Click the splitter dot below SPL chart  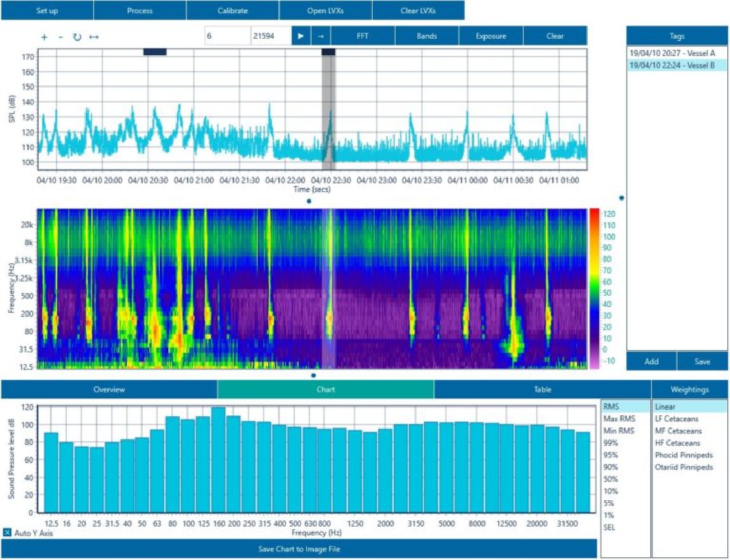point(309,201)
